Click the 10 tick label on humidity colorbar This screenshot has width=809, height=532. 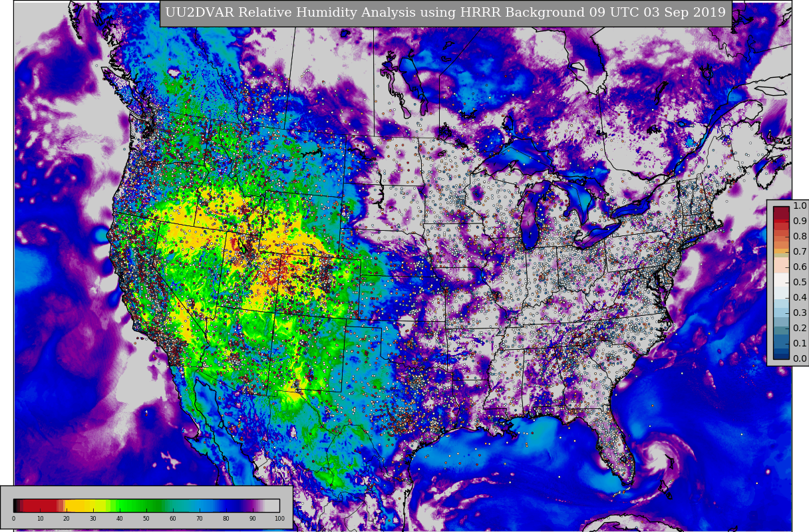tap(40, 519)
